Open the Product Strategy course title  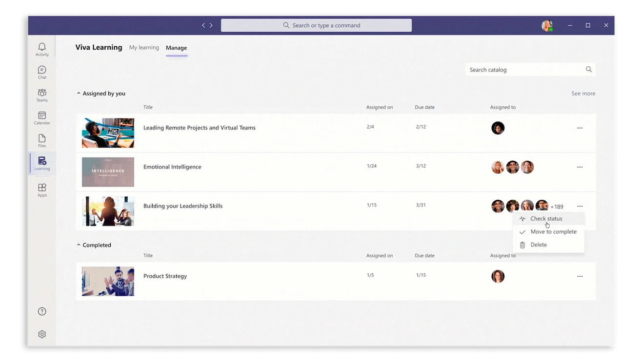click(165, 276)
